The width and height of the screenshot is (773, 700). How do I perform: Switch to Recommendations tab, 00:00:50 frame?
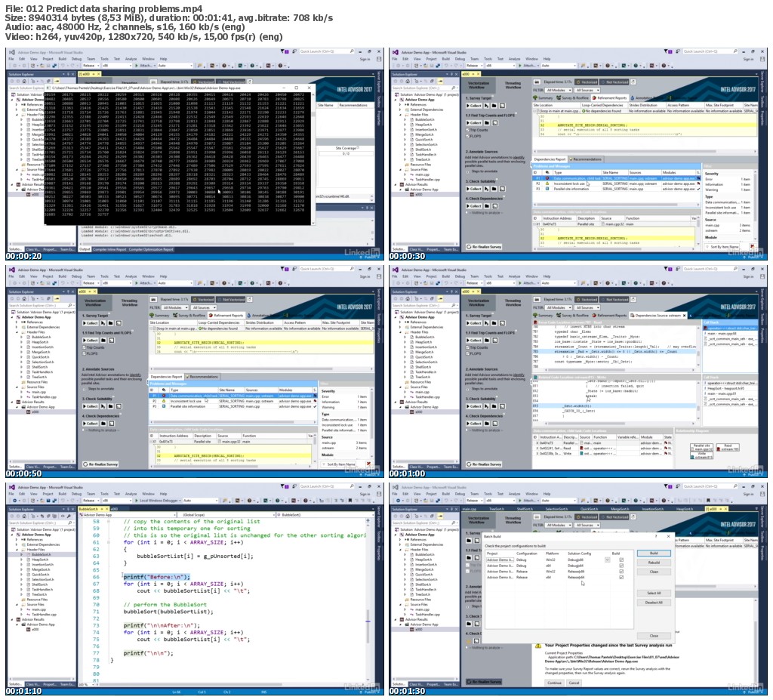(x=202, y=377)
